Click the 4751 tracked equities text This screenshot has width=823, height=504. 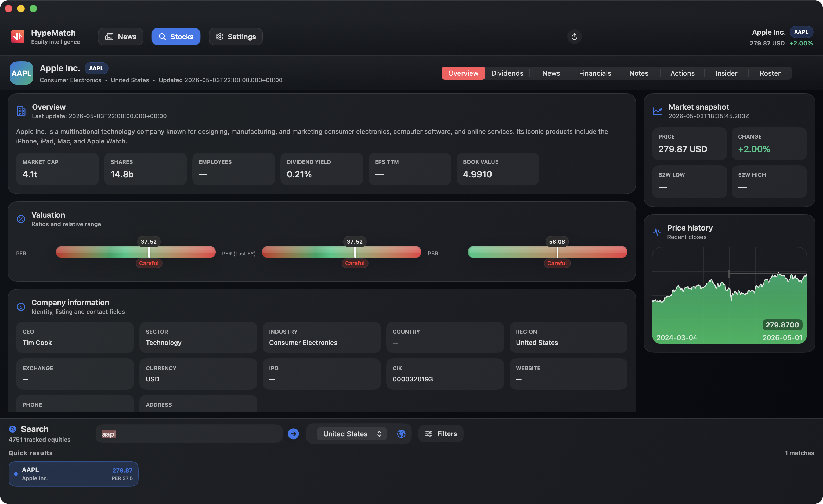(39, 440)
